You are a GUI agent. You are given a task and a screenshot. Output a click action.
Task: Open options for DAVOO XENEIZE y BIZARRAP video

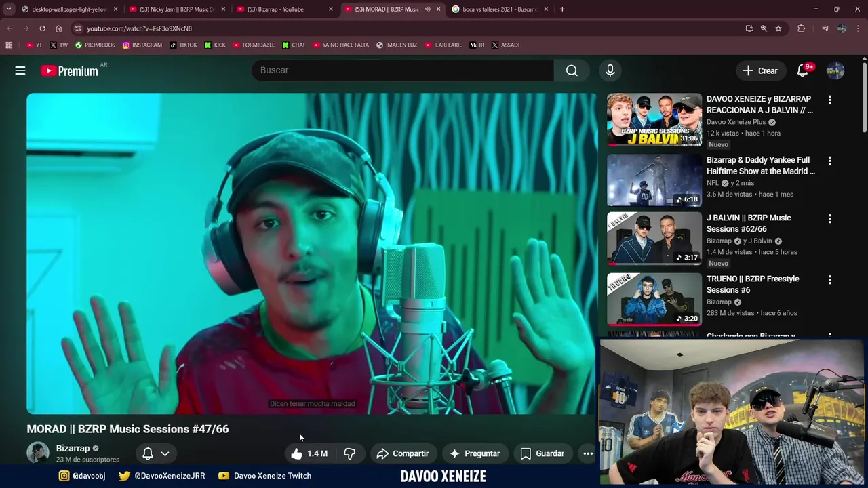[829, 100]
